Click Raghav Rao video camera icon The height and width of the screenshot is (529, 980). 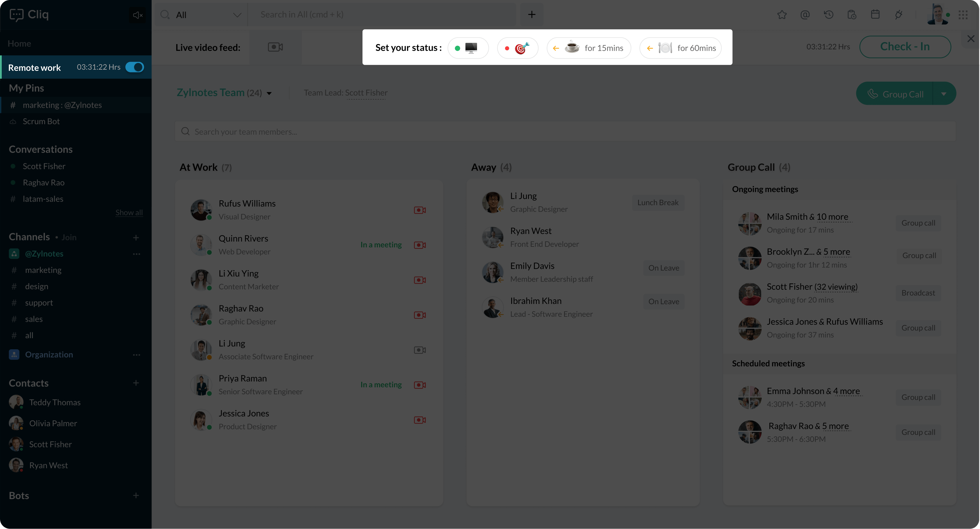pos(420,315)
